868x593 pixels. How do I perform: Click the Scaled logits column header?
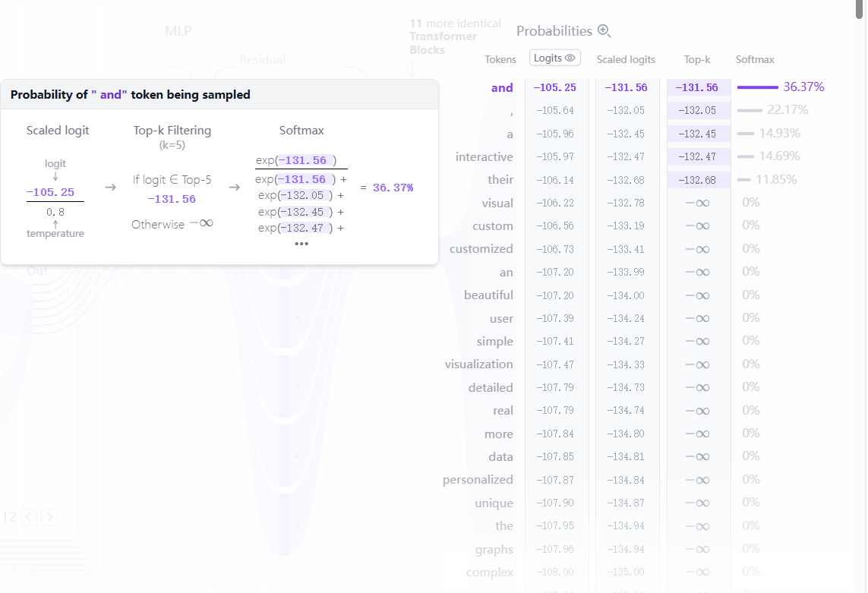tap(626, 59)
